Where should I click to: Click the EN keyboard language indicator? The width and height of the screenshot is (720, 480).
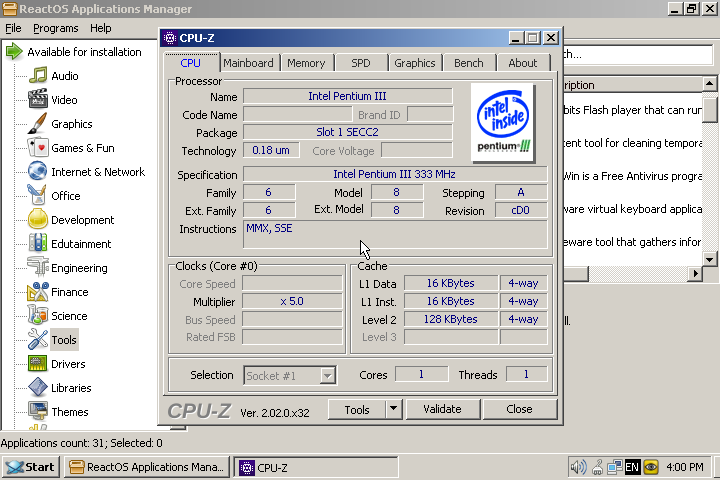(x=632, y=467)
